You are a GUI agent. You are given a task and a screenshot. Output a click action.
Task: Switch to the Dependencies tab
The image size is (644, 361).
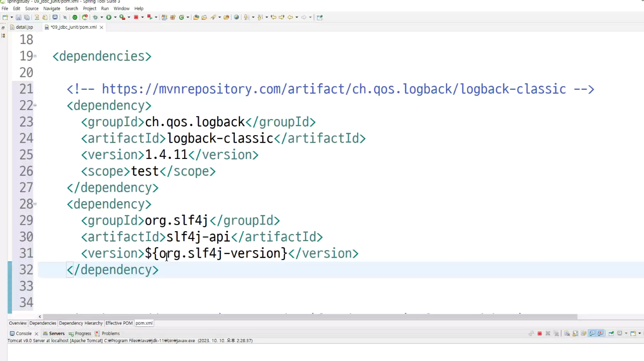pyautogui.click(x=43, y=323)
